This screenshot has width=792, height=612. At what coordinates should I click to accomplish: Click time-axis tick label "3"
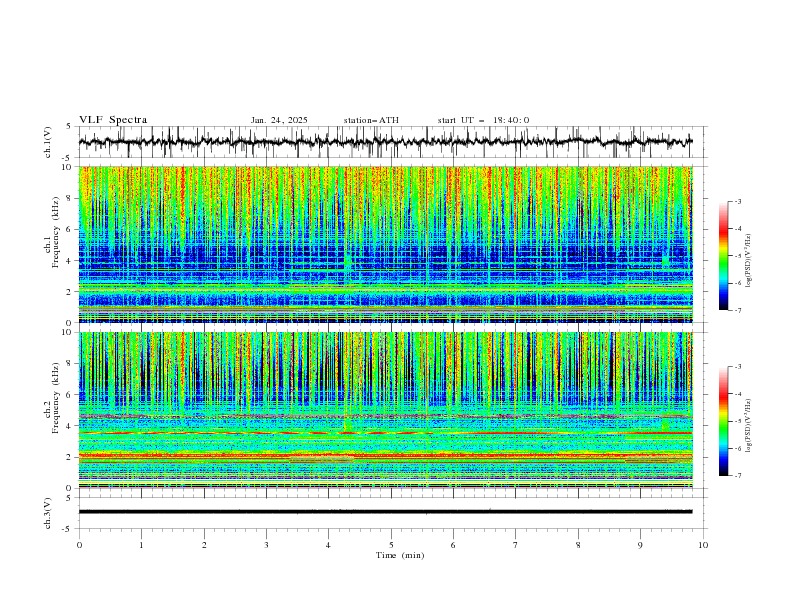point(266,545)
